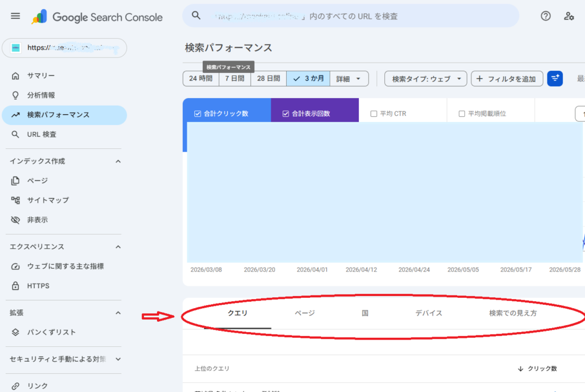The width and height of the screenshot is (585, 392).
Task: Open user settings icon at top right
Action: pyautogui.click(x=568, y=16)
